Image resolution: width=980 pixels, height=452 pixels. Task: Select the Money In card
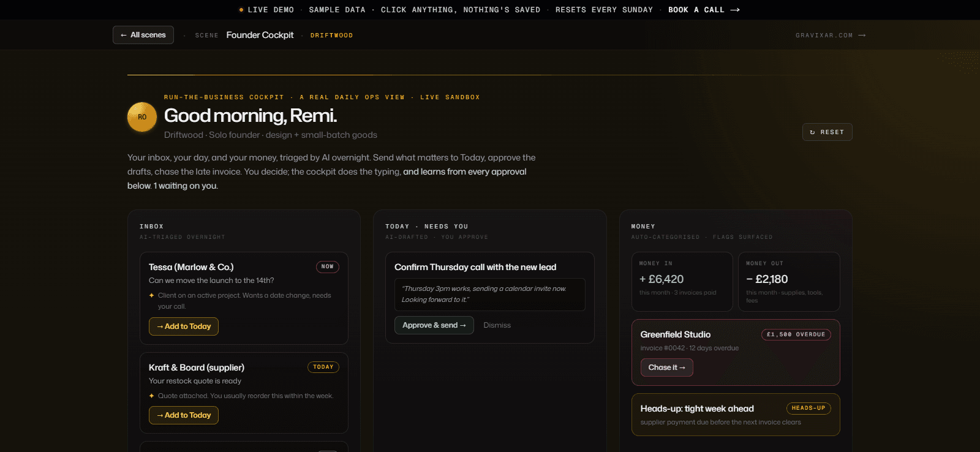coord(682,282)
